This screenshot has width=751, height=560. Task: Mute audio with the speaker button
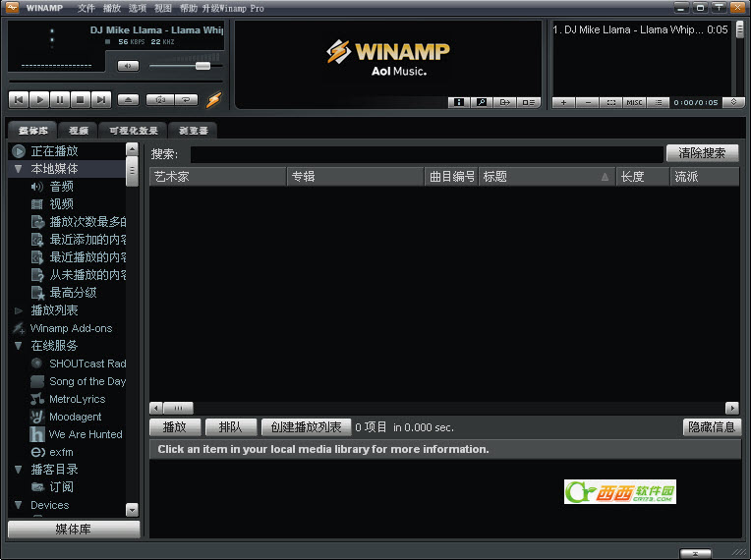coord(128,66)
